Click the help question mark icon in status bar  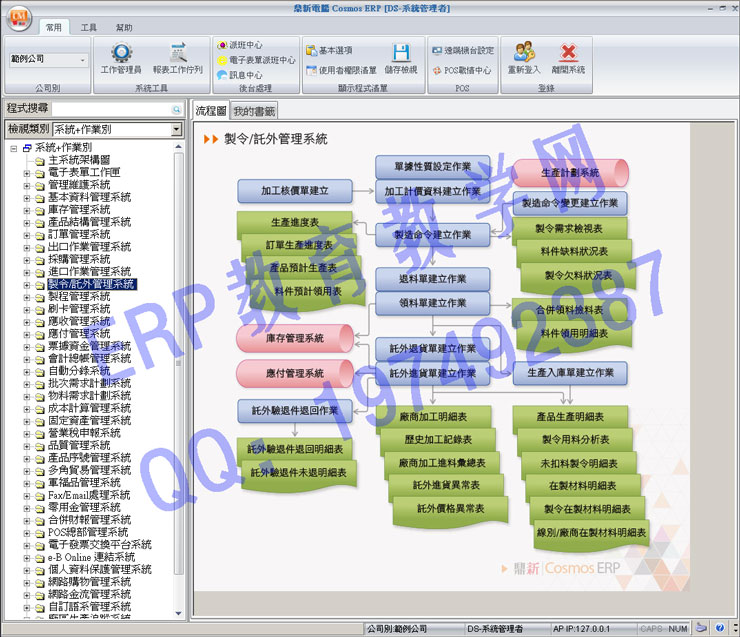click(x=720, y=628)
